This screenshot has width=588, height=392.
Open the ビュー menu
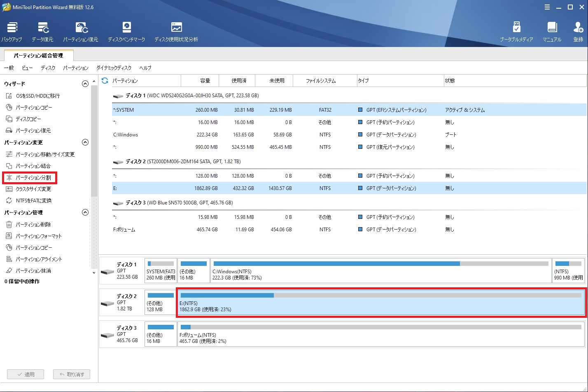click(27, 68)
